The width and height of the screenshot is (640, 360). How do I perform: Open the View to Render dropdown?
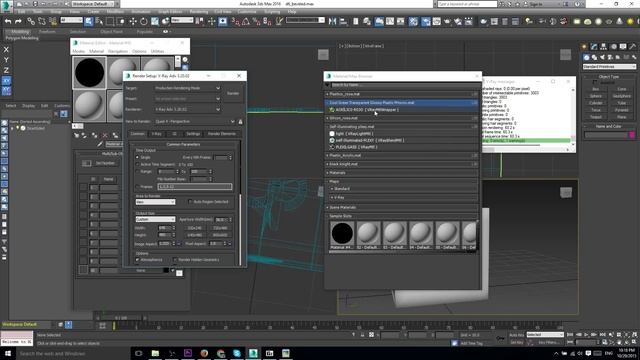pyautogui.click(x=195, y=122)
